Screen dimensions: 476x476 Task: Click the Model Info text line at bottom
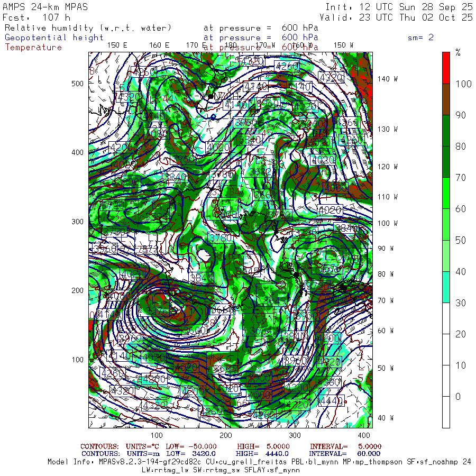point(259,462)
